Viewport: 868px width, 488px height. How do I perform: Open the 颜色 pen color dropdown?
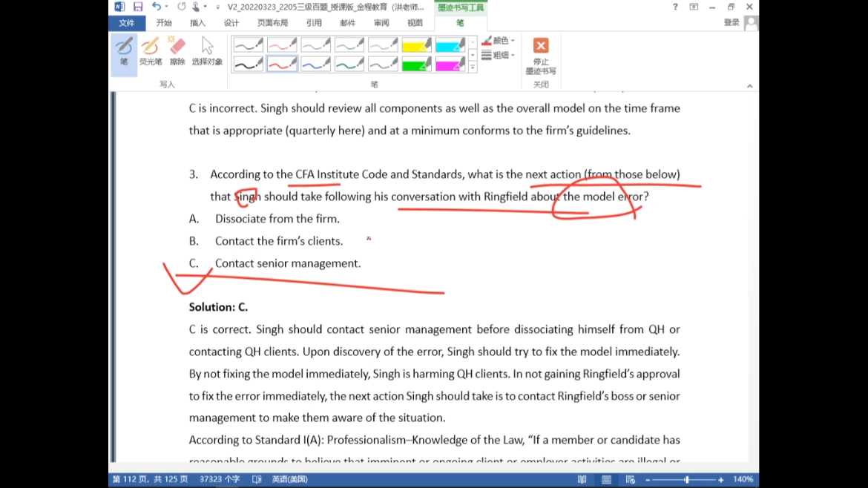click(x=499, y=41)
